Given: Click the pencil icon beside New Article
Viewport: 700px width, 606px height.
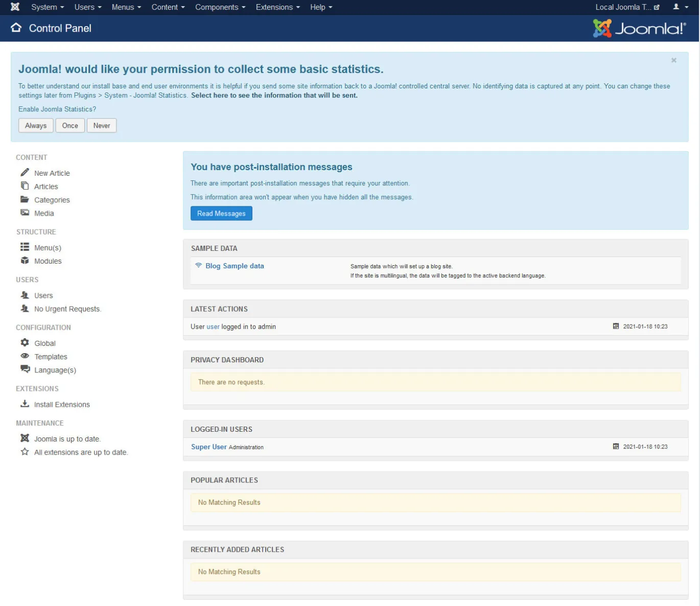Looking at the screenshot, I should coord(25,173).
